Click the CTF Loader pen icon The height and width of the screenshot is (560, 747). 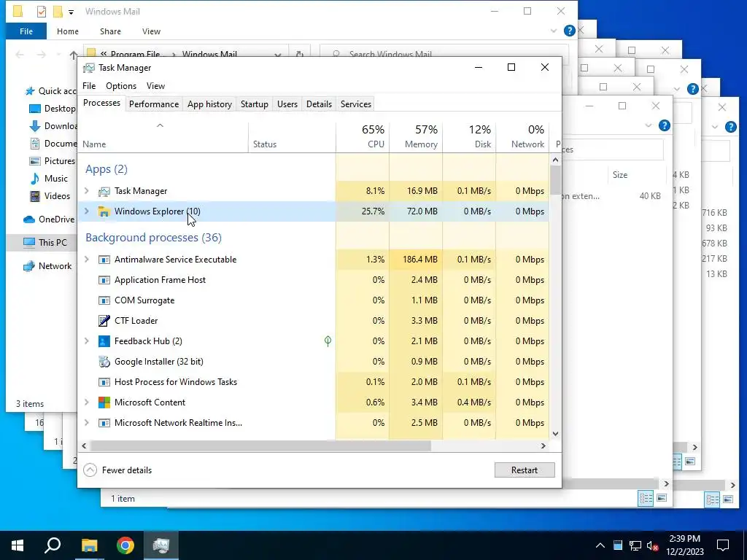[104, 321]
